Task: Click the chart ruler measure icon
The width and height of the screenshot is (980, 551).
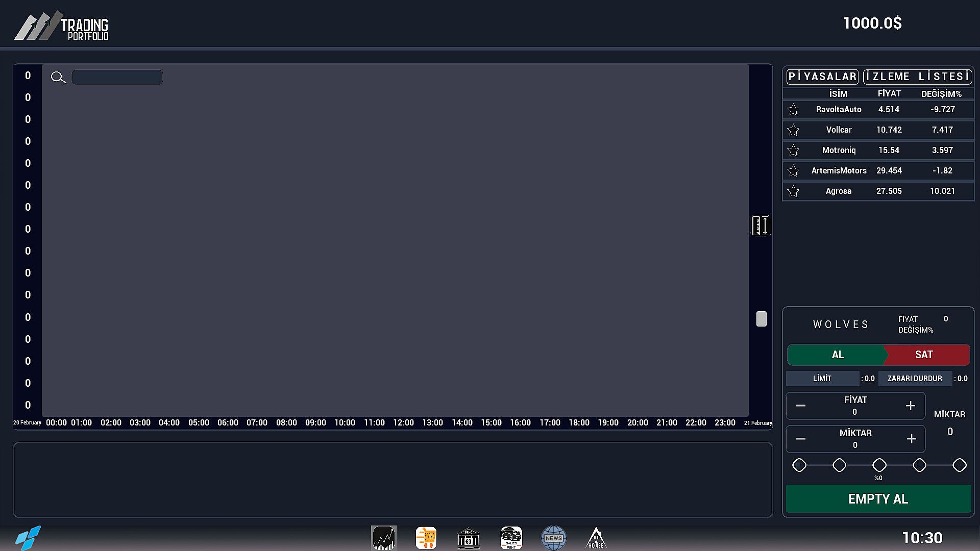Action: (761, 226)
